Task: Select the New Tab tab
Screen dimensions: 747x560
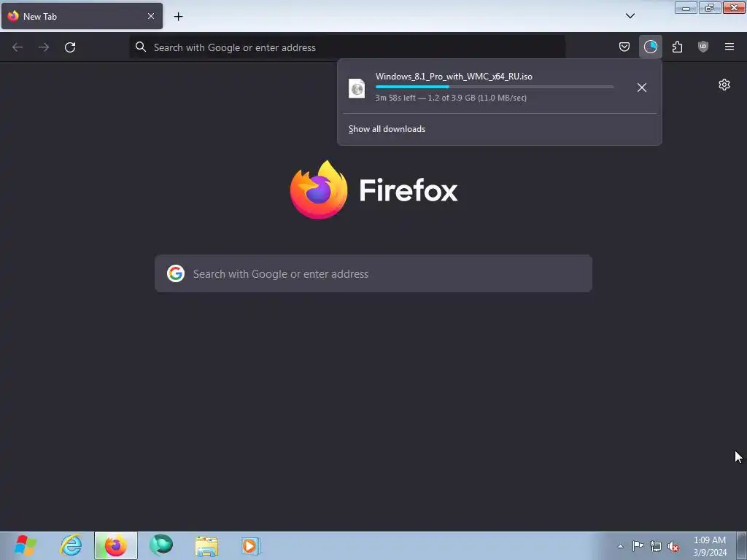Action: coord(82,16)
